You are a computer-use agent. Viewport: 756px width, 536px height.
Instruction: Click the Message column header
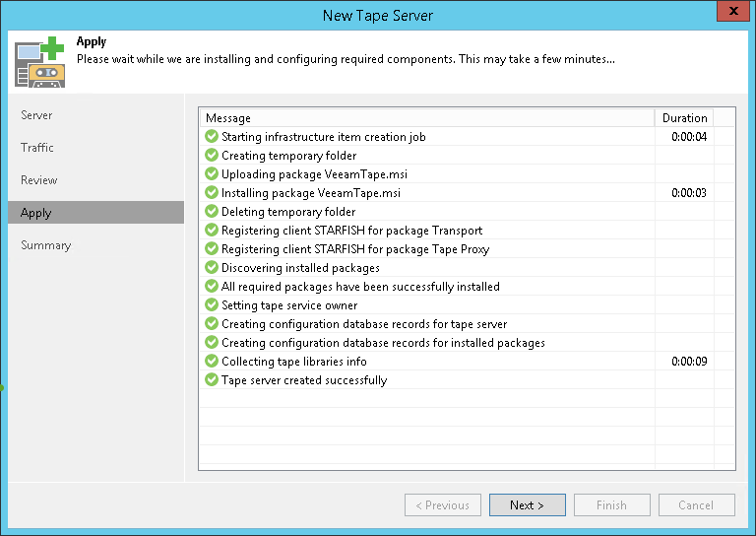425,118
